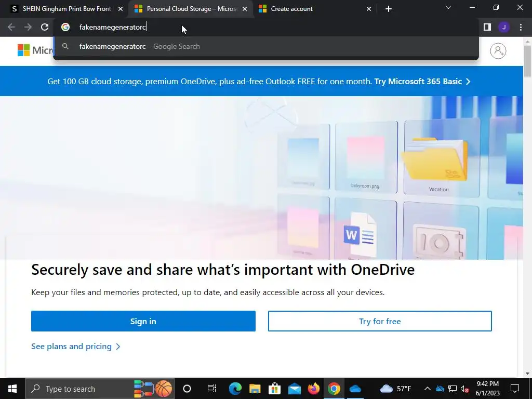Open Chrome side panel
This screenshot has height=399, width=532.
pyautogui.click(x=487, y=27)
